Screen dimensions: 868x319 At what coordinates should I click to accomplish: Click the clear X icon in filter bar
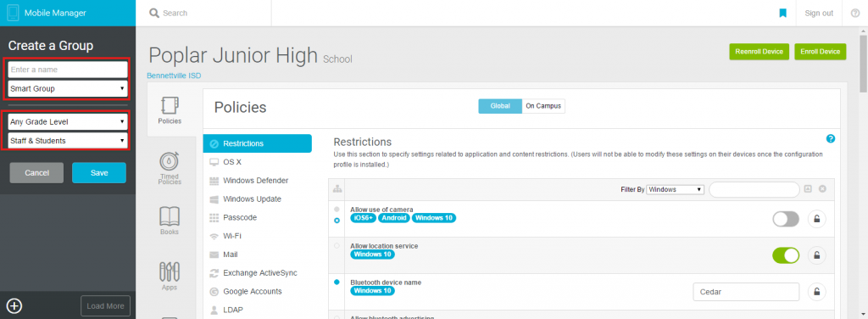coord(822,189)
